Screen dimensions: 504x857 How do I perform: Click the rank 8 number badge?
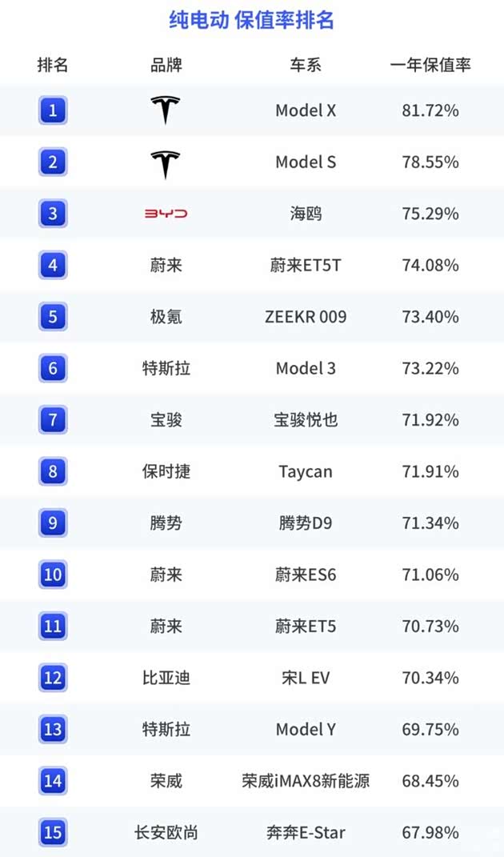(x=53, y=471)
